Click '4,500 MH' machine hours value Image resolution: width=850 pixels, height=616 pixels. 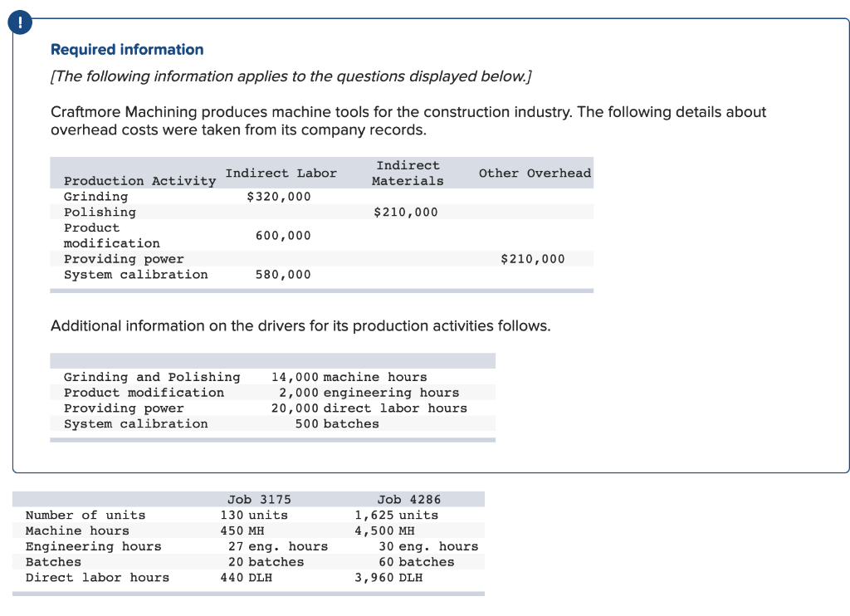[x=384, y=530]
